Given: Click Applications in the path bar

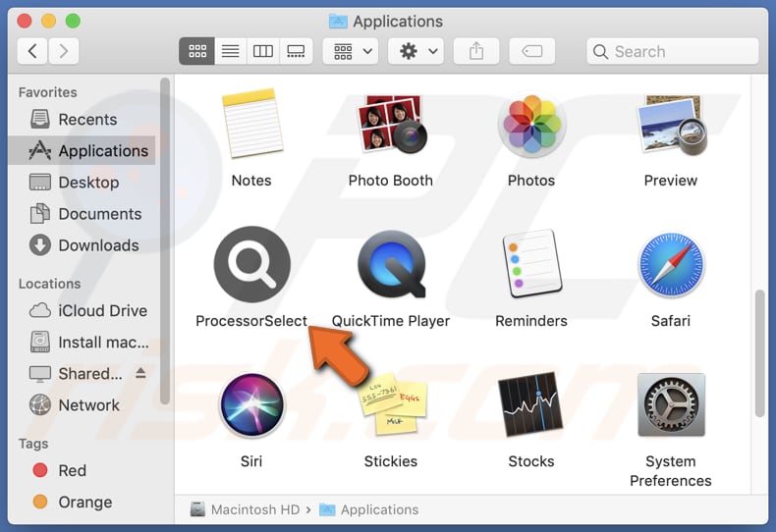Looking at the screenshot, I should click(369, 509).
